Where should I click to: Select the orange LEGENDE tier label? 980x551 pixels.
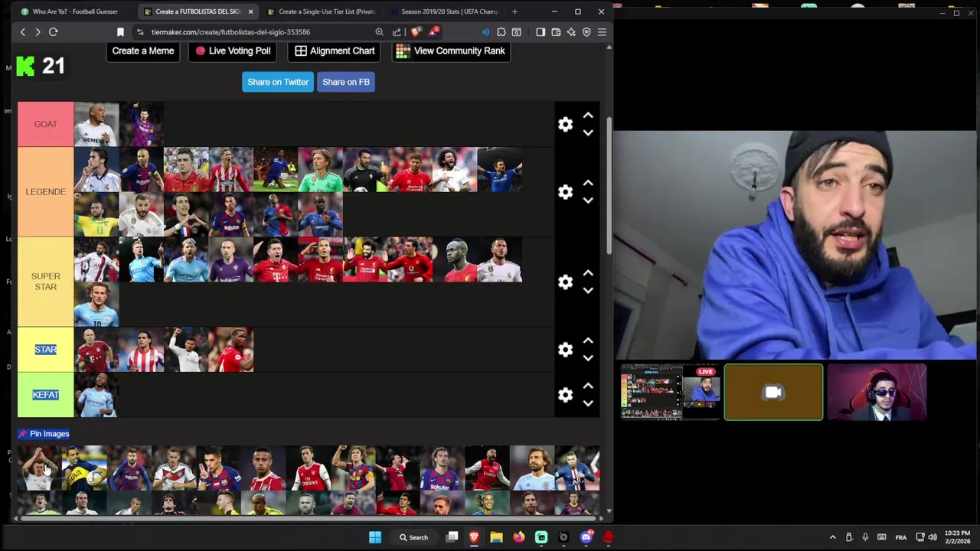pyautogui.click(x=46, y=192)
